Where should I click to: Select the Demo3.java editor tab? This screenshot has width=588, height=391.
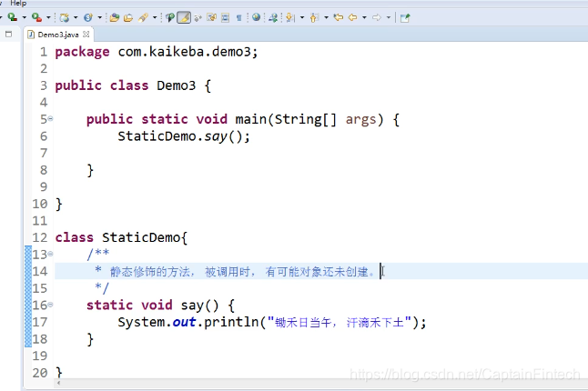pos(58,35)
